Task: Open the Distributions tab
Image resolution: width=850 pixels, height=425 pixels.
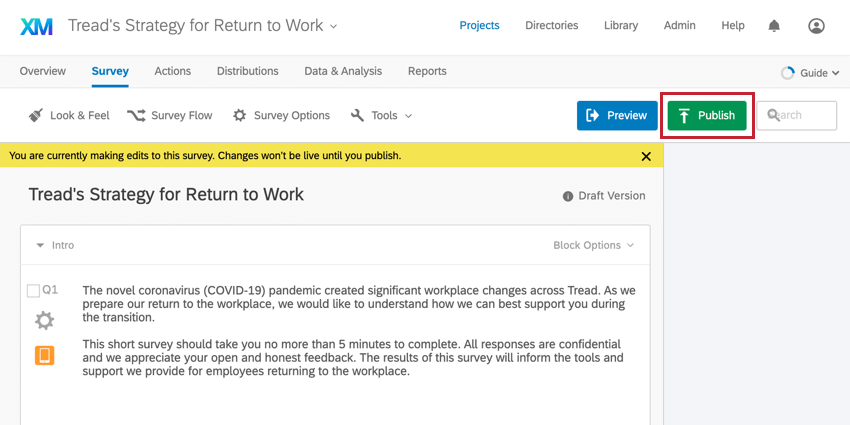Action: point(248,71)
